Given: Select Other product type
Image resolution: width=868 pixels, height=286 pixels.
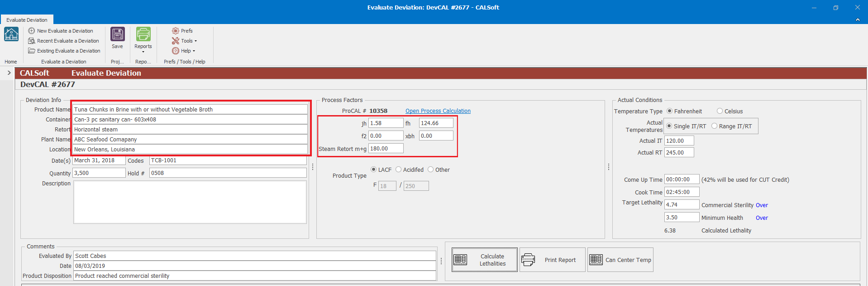Looking at the screenshot, I should point(430,170).
